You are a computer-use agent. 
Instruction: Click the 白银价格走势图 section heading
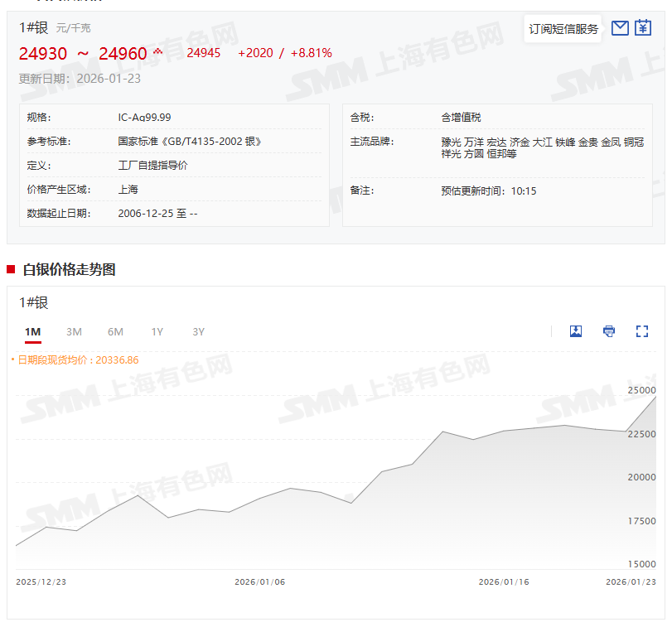point(69,269)
